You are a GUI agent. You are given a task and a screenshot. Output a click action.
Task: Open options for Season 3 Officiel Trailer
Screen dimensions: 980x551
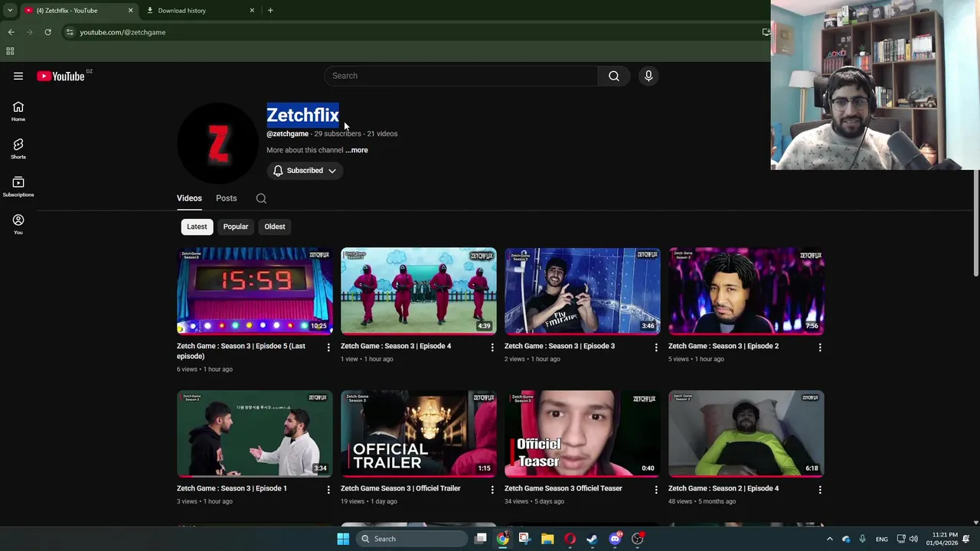[x=492, y=490]
